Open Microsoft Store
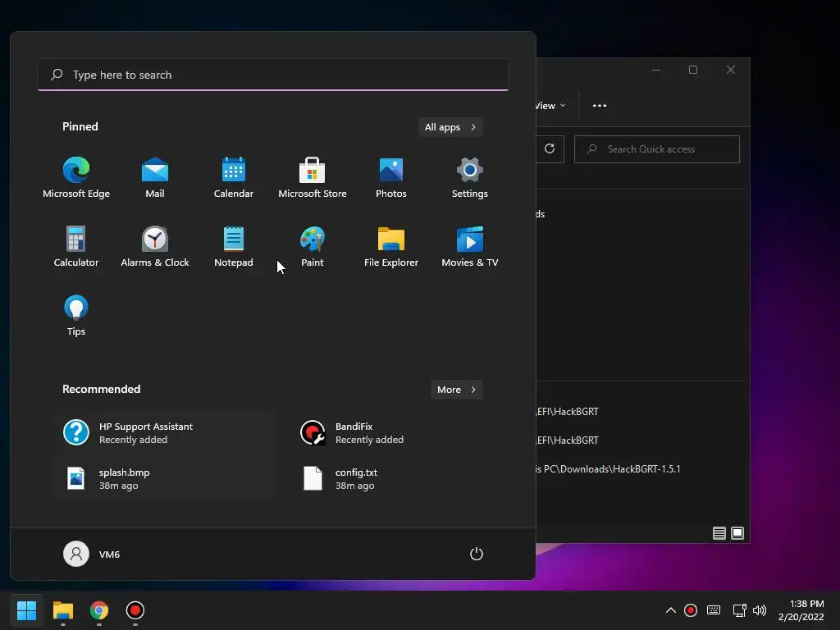840x630 pixels. (x=313, y=178)
